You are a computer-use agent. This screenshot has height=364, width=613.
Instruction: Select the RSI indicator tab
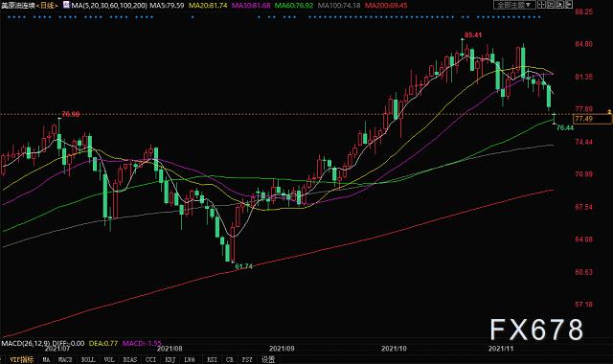[x=212, y=360]
